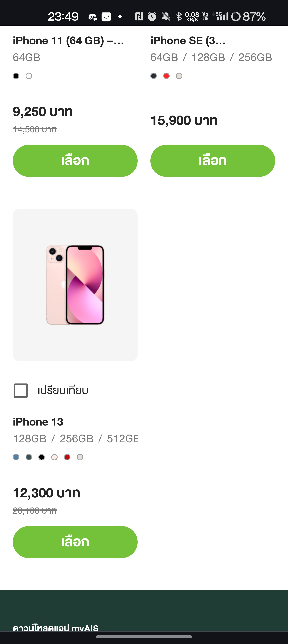Image resolution: width=288 pixels, height=644 pixels.
Task: Tap the Discord notification icon in status bar
Action: click(x=92, y=17)
